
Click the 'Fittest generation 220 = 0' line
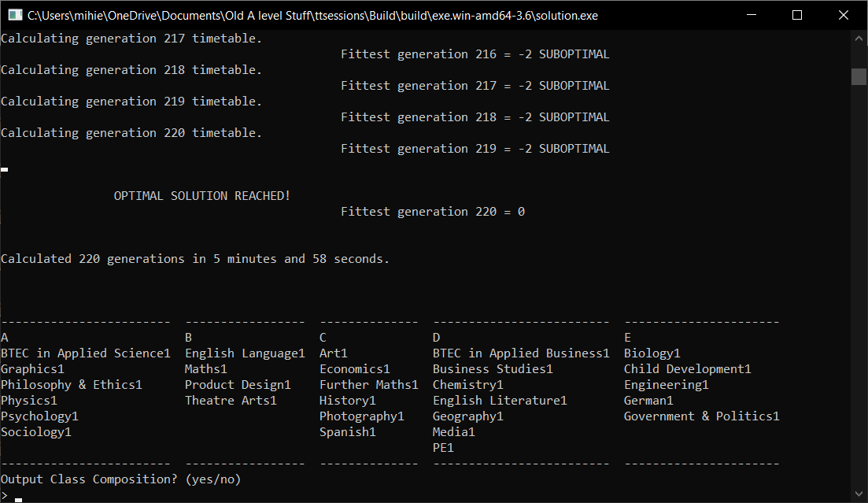(432, 212)
